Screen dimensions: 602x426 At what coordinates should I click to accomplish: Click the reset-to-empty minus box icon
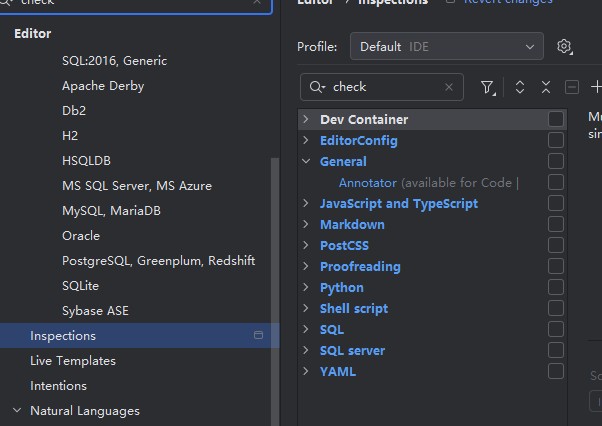tap(572, 87)
